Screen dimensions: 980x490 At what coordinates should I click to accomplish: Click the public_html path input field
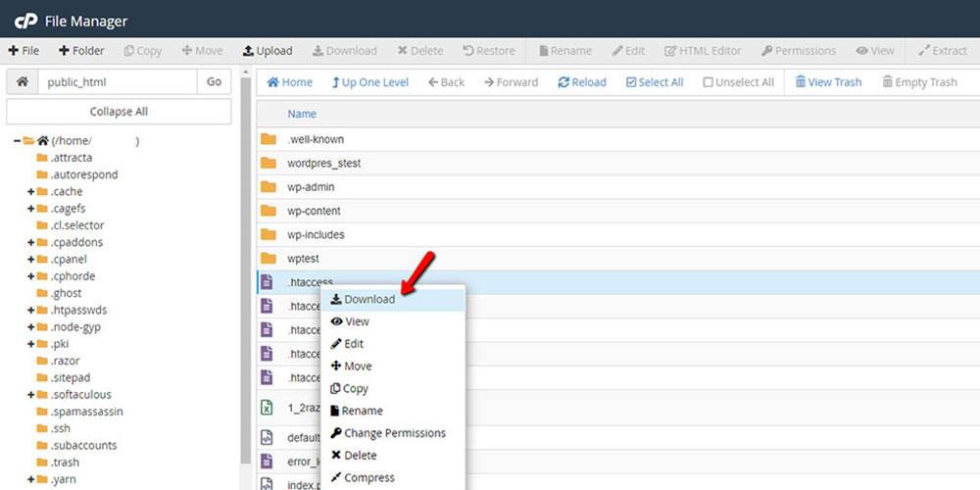coord(118,82)
